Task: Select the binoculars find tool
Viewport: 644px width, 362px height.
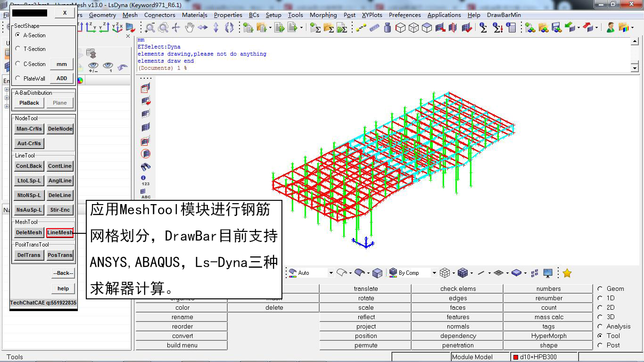Action: coord(145,166)
